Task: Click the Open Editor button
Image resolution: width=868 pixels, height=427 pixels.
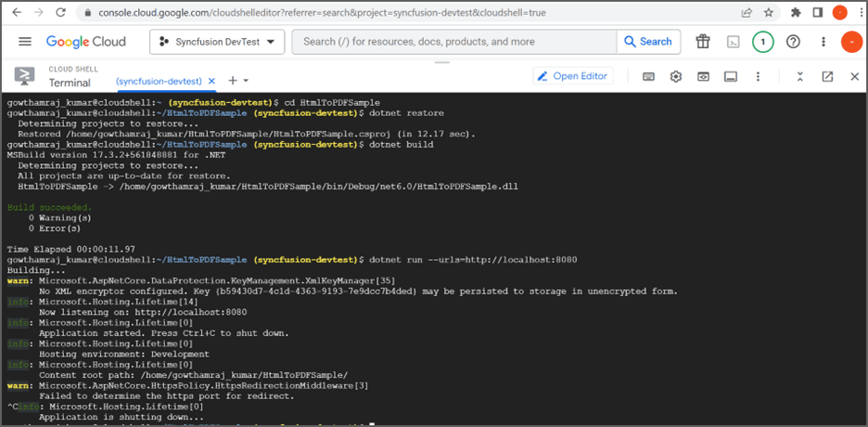Action: (573, 76)
